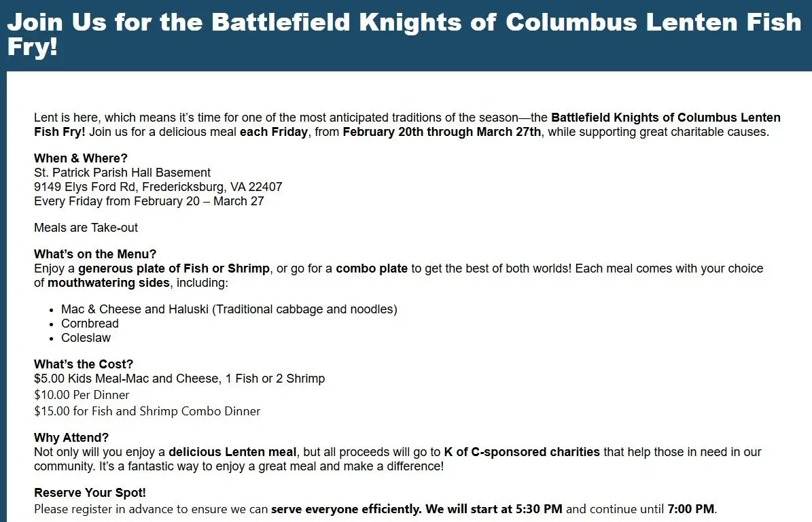Click the 9149 Elys Ford Rd address

click(158, 187)
